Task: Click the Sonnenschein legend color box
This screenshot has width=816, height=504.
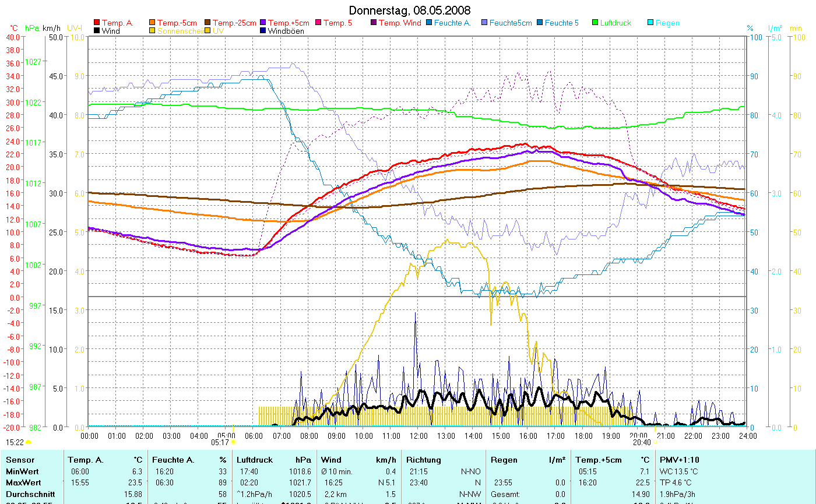Action: click(153, 31)
